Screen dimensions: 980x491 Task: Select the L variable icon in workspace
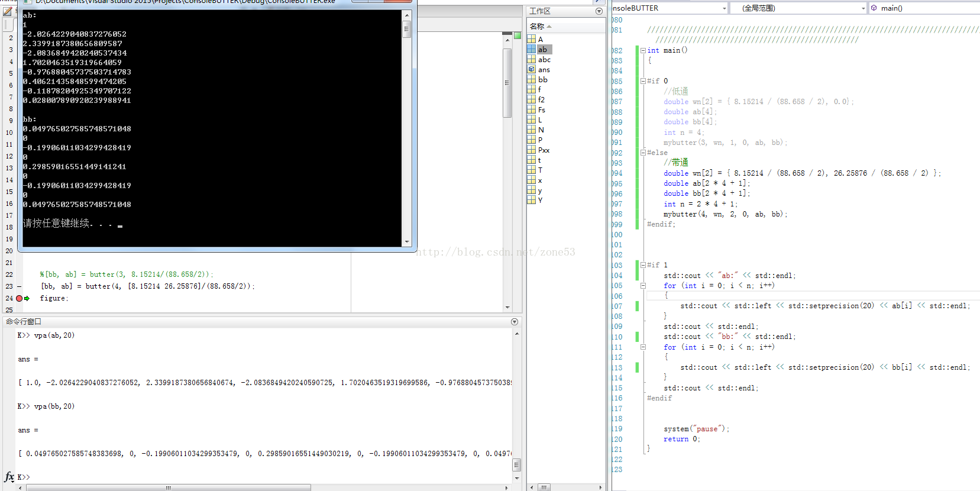(x=532, y=119)
